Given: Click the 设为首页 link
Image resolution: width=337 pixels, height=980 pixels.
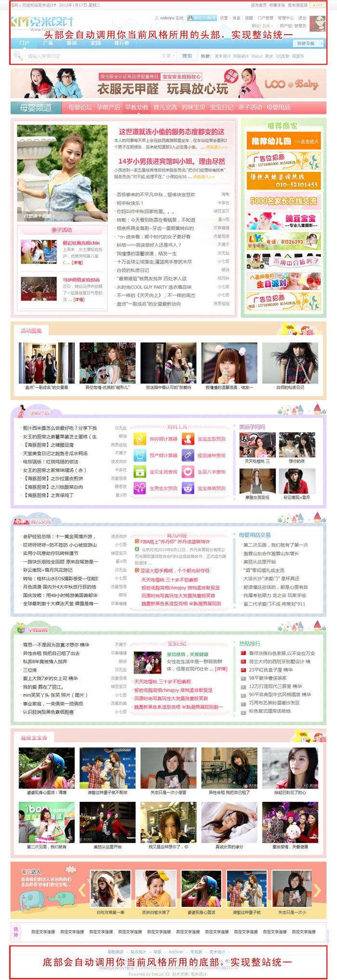Looking at the screenshot, I should pyautogui.click(x=259, y=5).
